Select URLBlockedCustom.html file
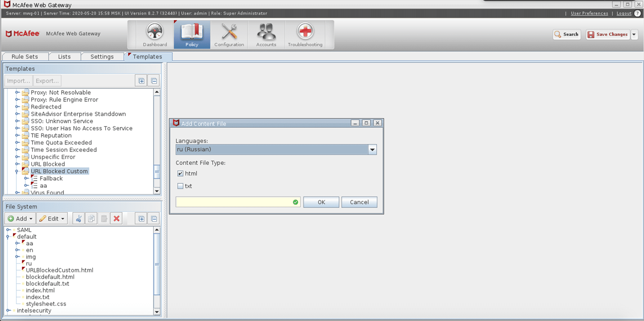 59,270
